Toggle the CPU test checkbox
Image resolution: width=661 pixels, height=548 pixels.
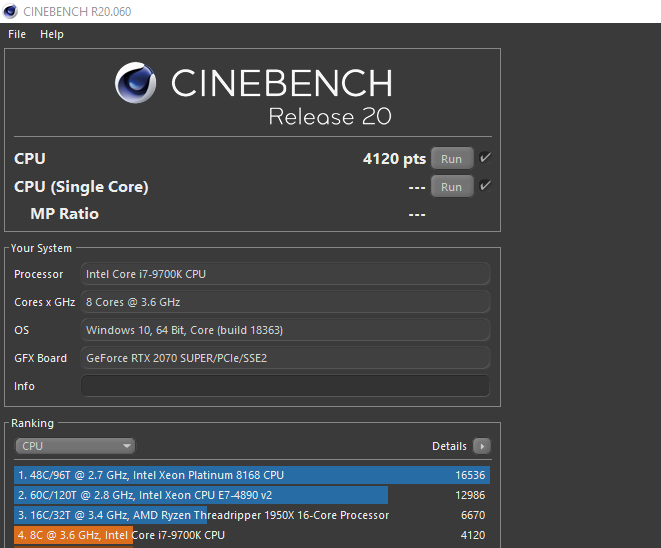point(485,158)
